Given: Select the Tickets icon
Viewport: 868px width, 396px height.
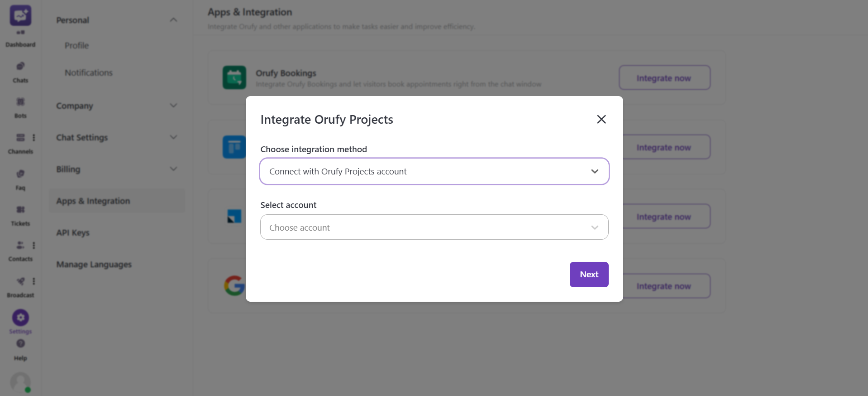Looking at the screenshot, I should (20, 209).
